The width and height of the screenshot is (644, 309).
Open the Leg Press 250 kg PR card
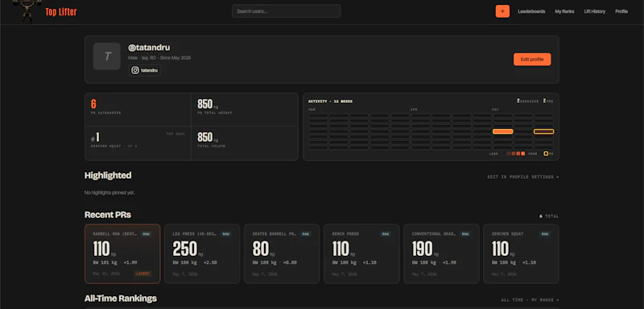point(202,253)
